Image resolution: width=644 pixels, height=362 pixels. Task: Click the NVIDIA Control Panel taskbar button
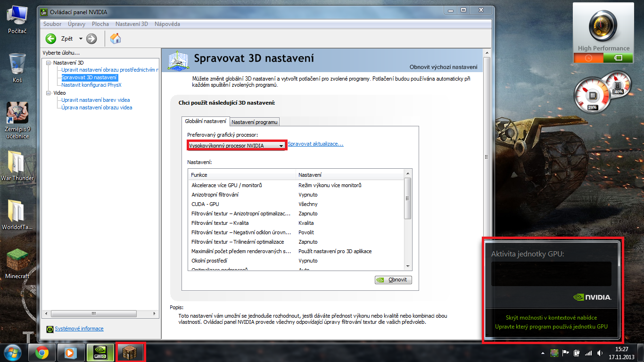[x=100, y=353]
